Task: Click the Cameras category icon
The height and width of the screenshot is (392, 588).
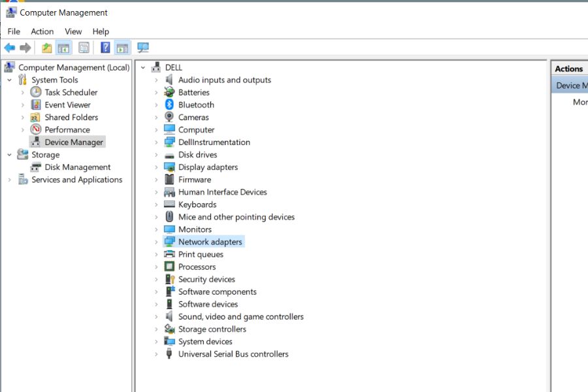Action: tap(169, 117)
